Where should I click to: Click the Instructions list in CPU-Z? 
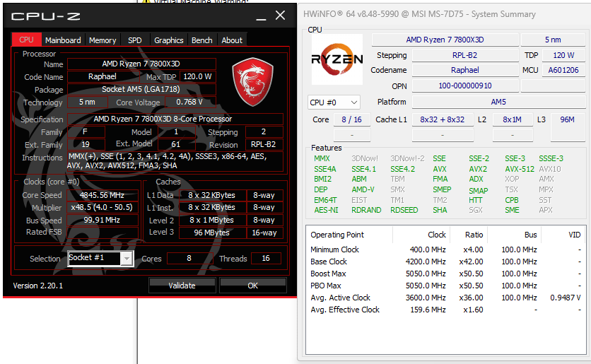(x=175, y=161)
